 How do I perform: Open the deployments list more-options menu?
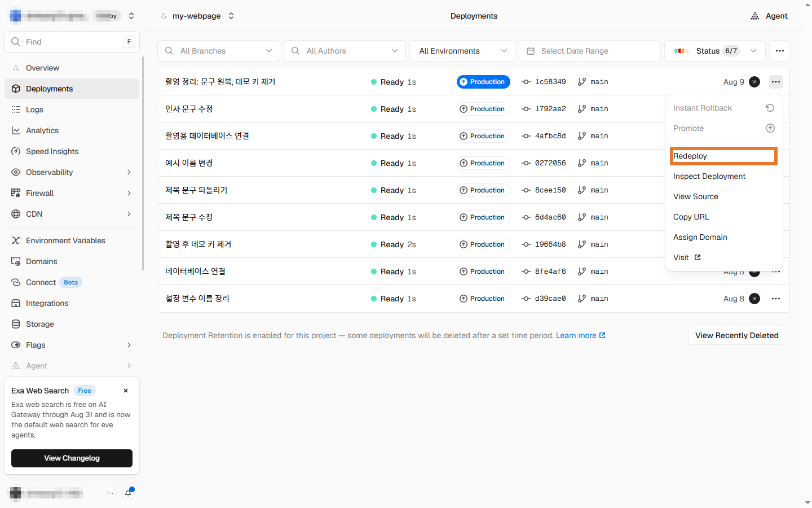(x=779, y=51)
